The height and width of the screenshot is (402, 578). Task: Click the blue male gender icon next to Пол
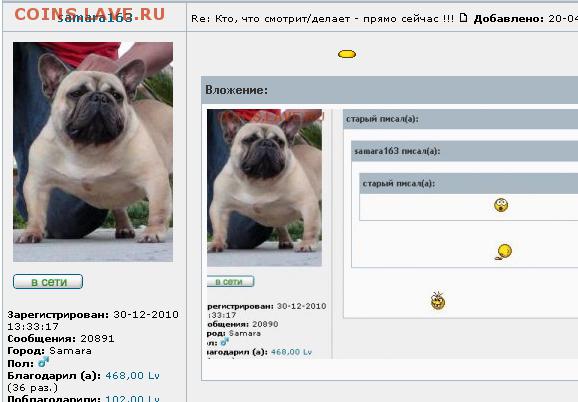(x=43, y=362)
